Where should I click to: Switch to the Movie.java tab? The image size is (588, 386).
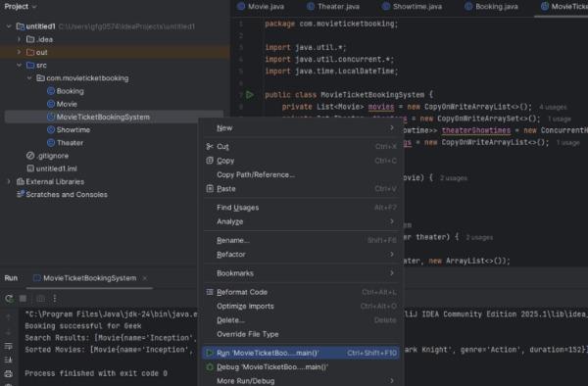(261, 7)
